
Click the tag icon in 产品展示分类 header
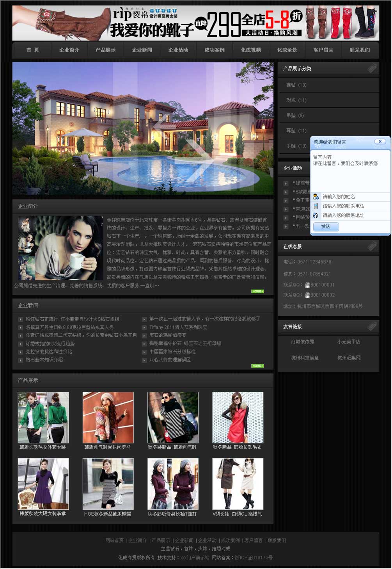(372, 68)
